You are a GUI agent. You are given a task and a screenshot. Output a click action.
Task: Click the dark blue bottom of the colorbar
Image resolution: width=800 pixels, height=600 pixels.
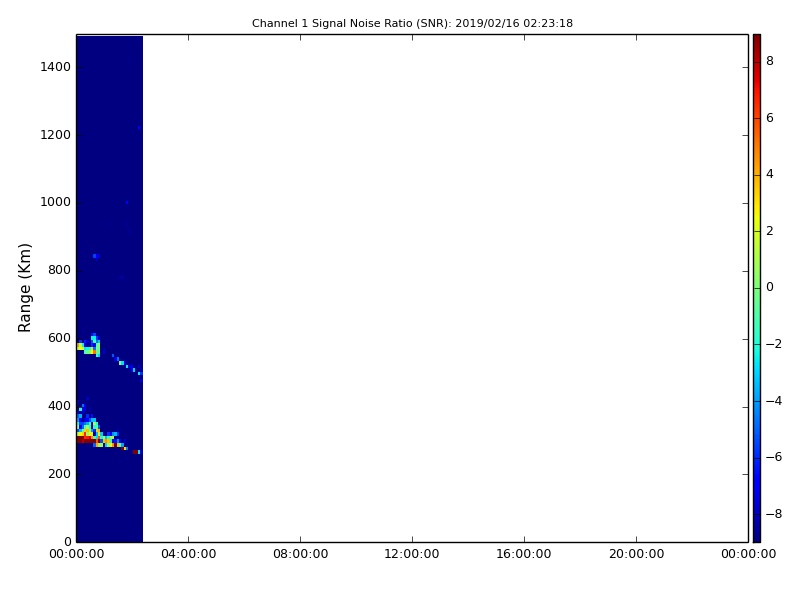[757, 528]
